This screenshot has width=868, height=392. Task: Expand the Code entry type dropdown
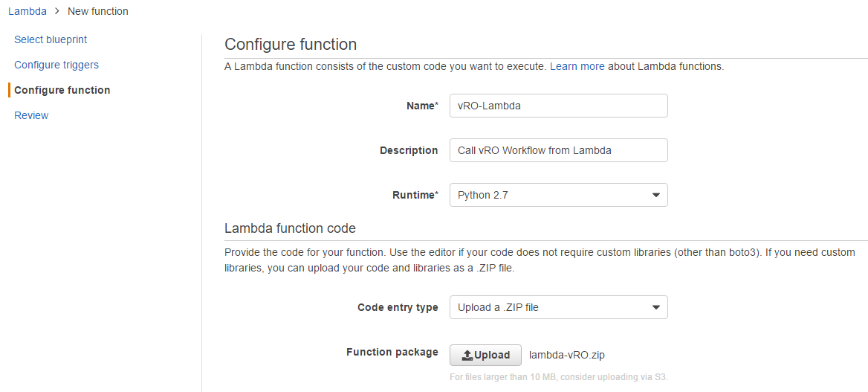pyautogui.click(x=557, y=307)
